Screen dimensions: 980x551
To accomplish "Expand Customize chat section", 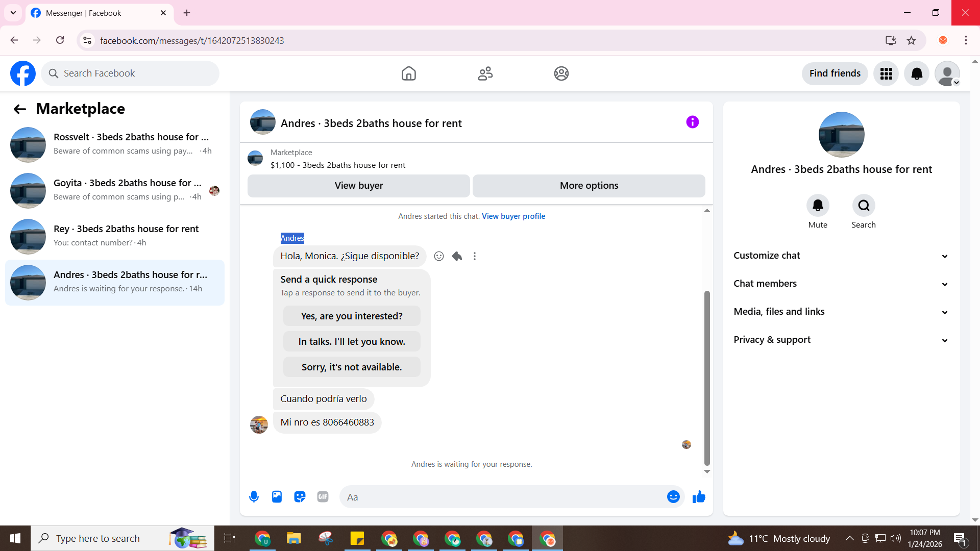I will click(841, 256).
